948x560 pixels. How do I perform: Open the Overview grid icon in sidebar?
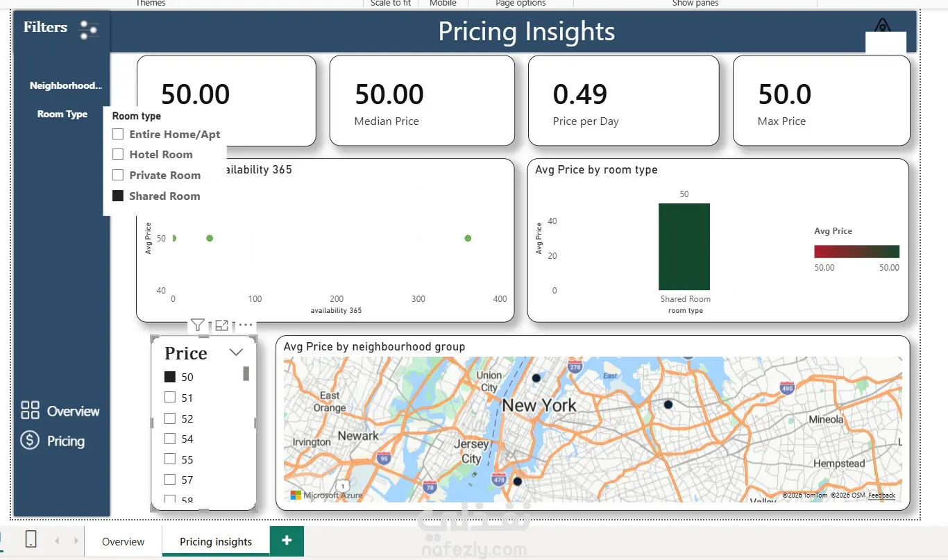tap(30, 410)
